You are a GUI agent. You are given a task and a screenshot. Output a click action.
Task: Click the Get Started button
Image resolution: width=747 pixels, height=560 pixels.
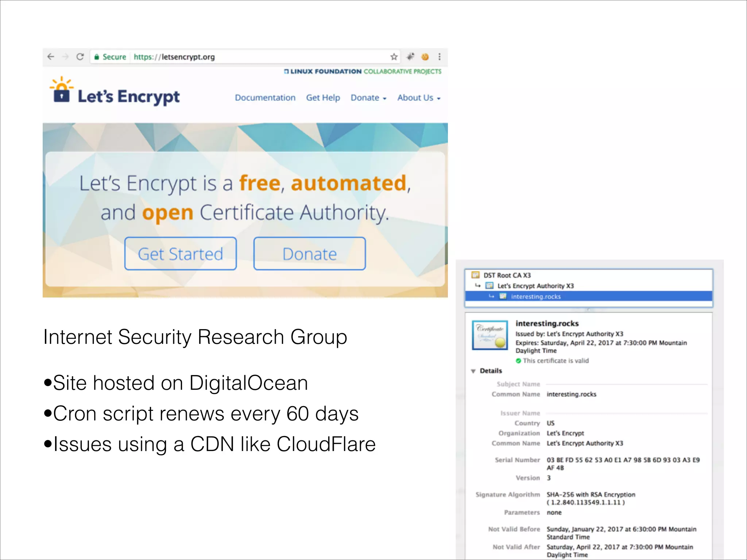point(181,254)
